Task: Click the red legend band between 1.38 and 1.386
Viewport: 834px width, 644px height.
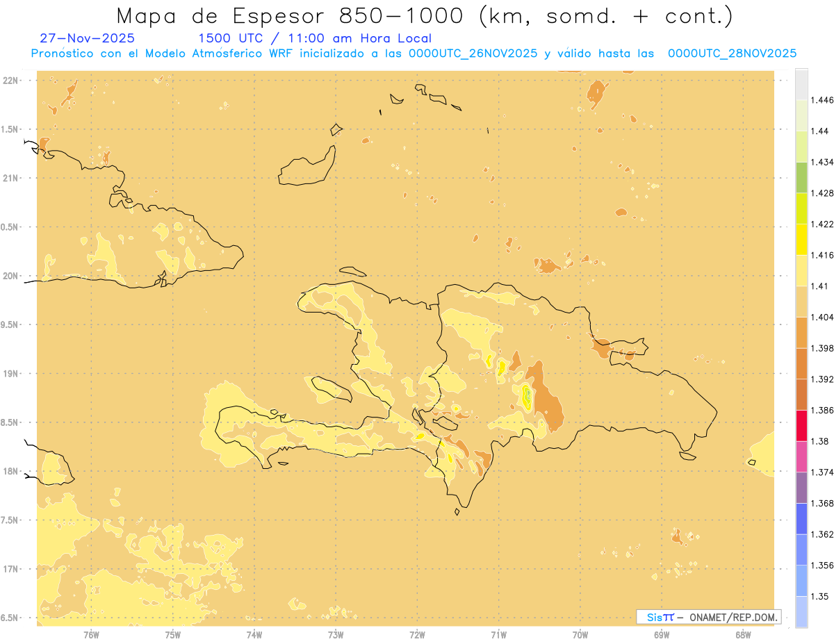Action: tap(801, 426)
